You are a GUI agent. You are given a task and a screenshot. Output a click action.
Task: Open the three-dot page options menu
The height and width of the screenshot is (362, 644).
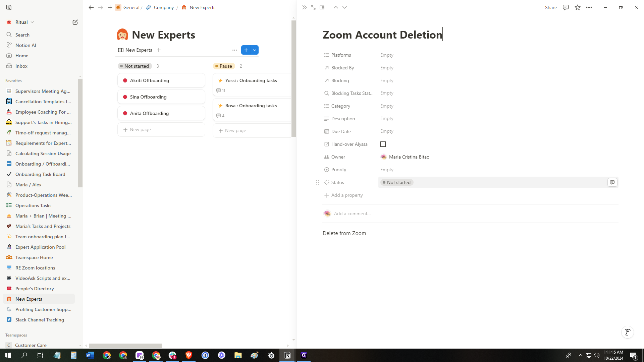pyautogui.click(x=589, y=7)
